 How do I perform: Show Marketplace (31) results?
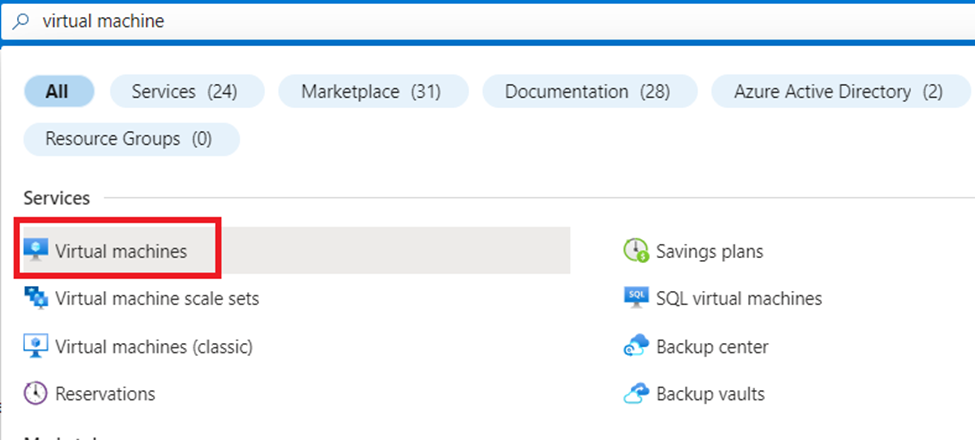click(371, 92)
